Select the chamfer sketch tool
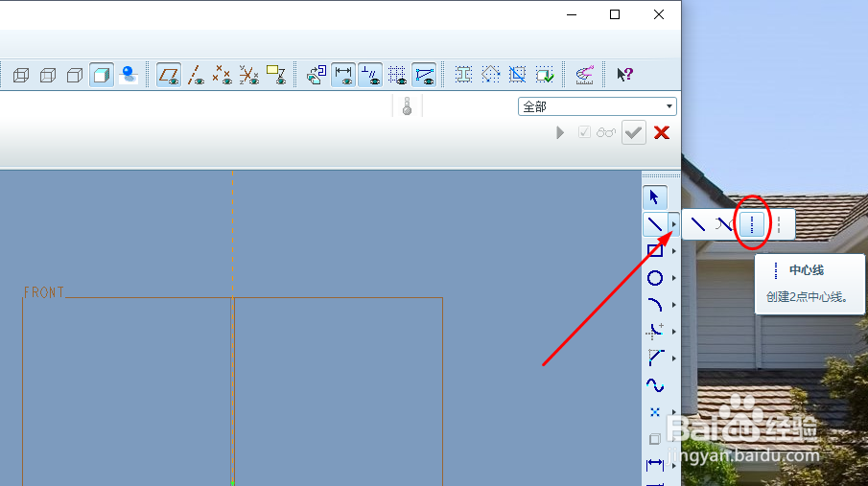This screenshot has width=868, height=486. click(655, 359)
